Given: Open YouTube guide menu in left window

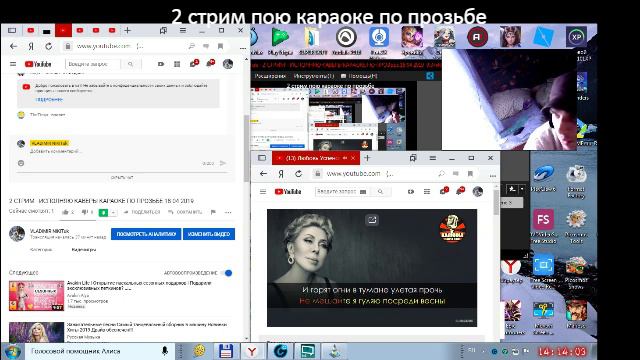Looking at the screenshot, I should [x=13, y=64].
